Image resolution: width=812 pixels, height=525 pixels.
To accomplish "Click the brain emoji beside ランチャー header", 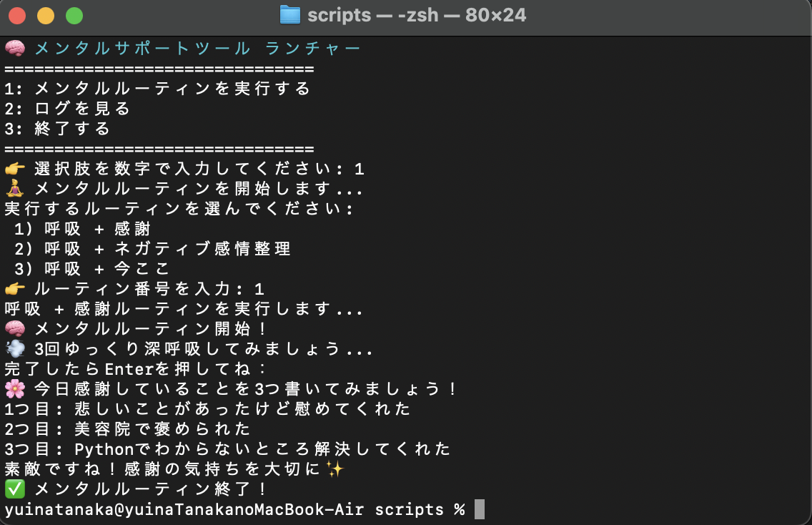I will tap(15, 48).
